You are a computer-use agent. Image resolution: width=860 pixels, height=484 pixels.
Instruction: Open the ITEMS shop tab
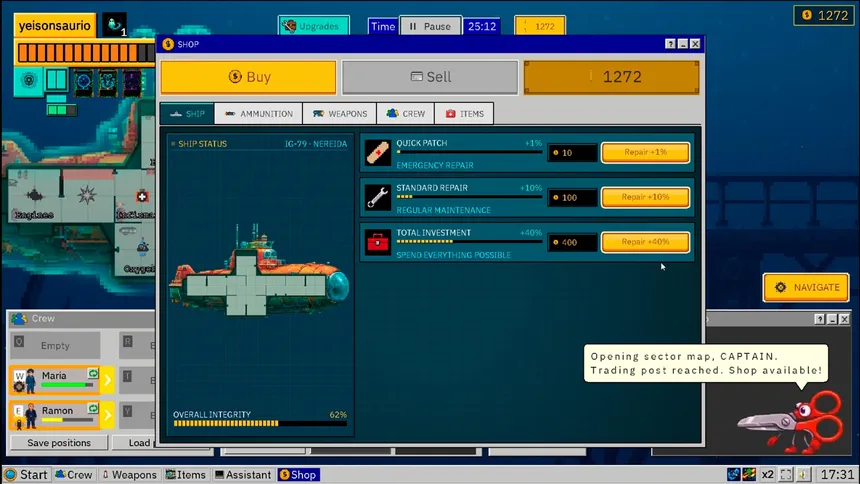(x=465, y=114)
